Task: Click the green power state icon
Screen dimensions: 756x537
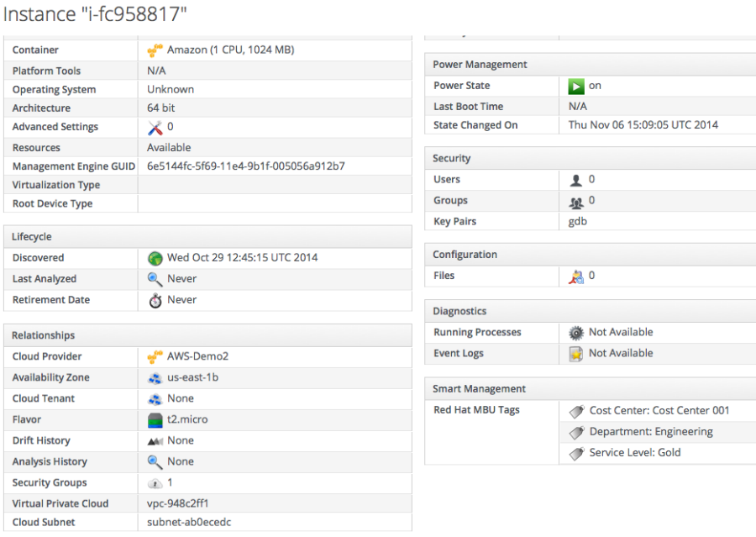Action: coord(576,86)
